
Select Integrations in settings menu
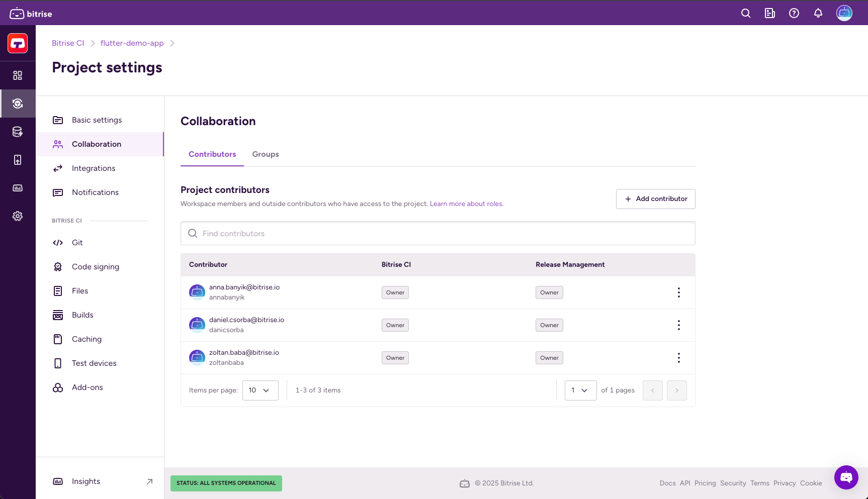tap(94, 168)
